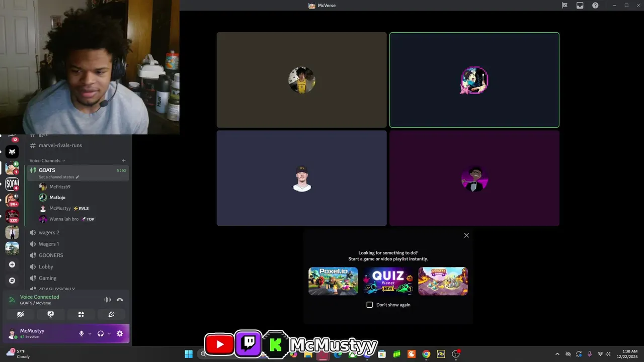The width and height of the screenshot is (644, 362).
Task: Open server with 3K+ badge
Action: point(12,200)
